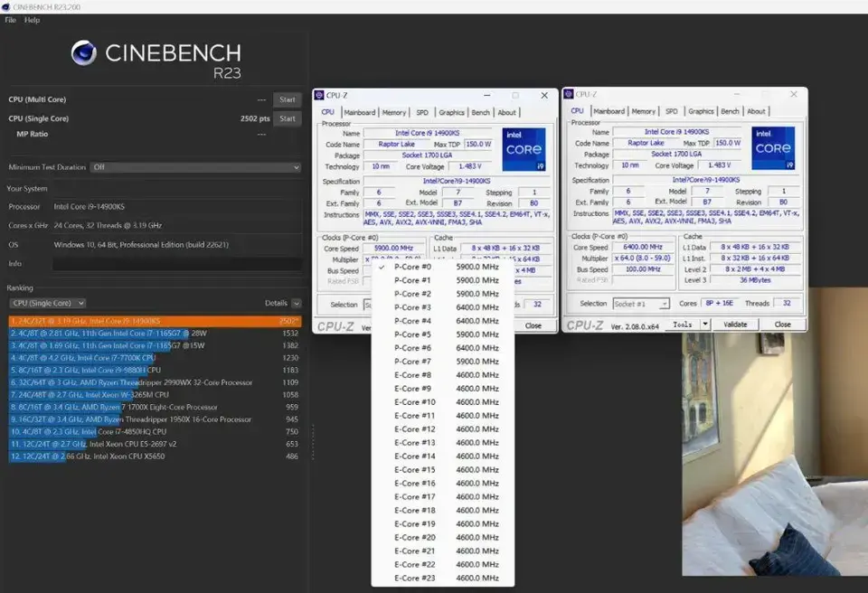Switch to Graphics tab in left CPU-Z

click(452, 112)
